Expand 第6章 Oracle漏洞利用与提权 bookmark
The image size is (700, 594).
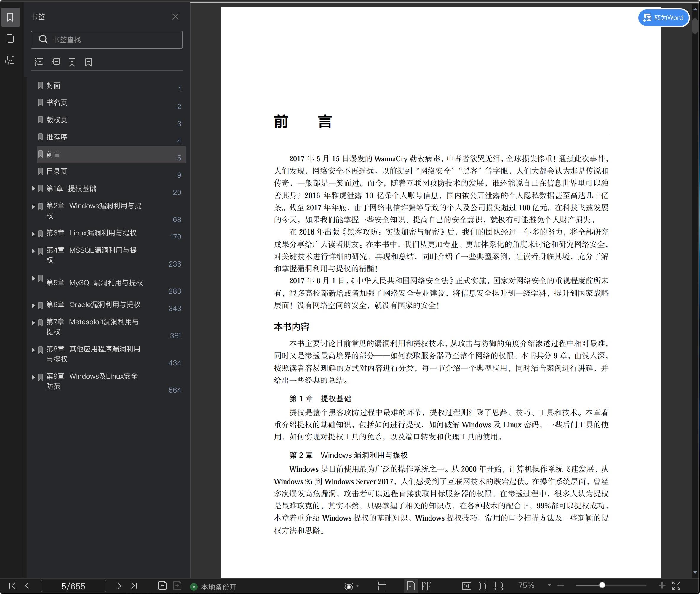click(33, 305)
